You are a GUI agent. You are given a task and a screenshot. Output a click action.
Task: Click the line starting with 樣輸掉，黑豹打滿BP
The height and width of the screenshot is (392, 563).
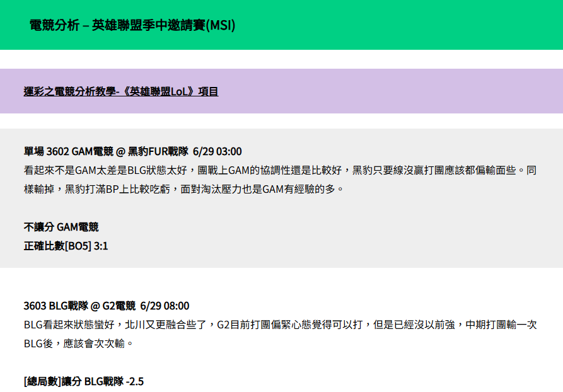(x=183, y=189)
